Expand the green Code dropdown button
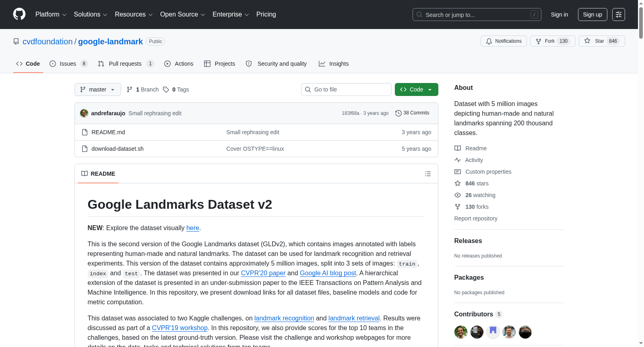 417,89
